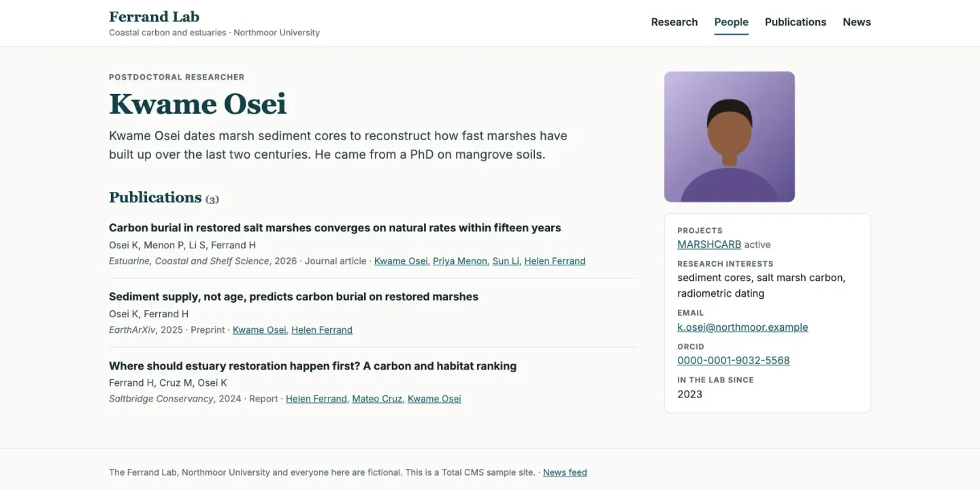
Task: Open the News feed footer link
Action: [565, 472]
